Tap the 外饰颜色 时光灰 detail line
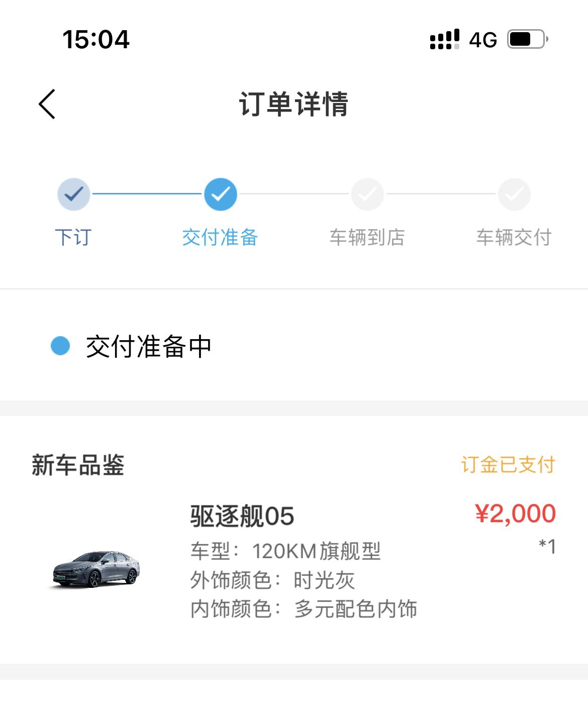 pyautogui.click(x=272, y=580)
